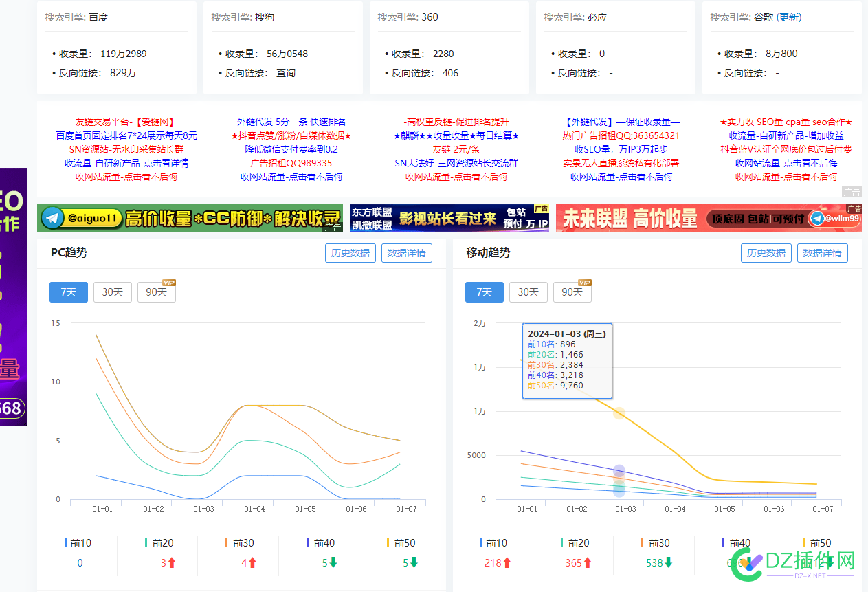Open 热门广告招租QQ:363654321 link
Screen dimensions: 868x592
click(621, 135)
